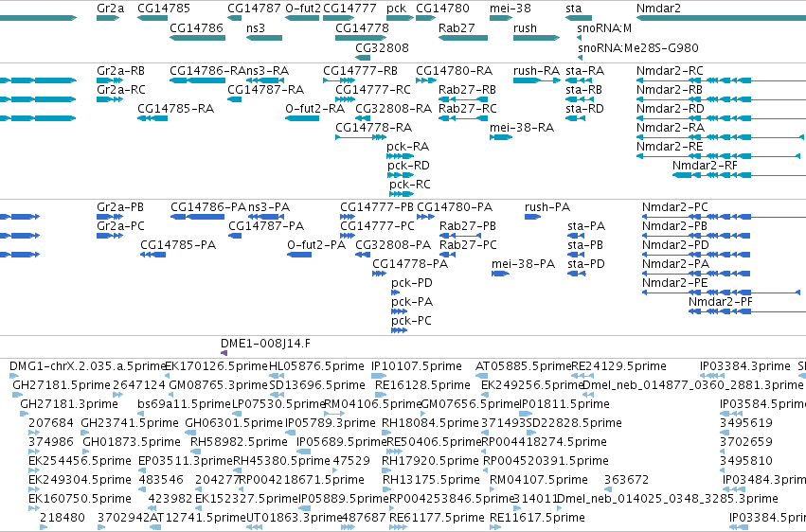The image size is (806, 532).
Task: Select protein Rab27-PC
Action: pyautogui.click(x=447, y=255)
